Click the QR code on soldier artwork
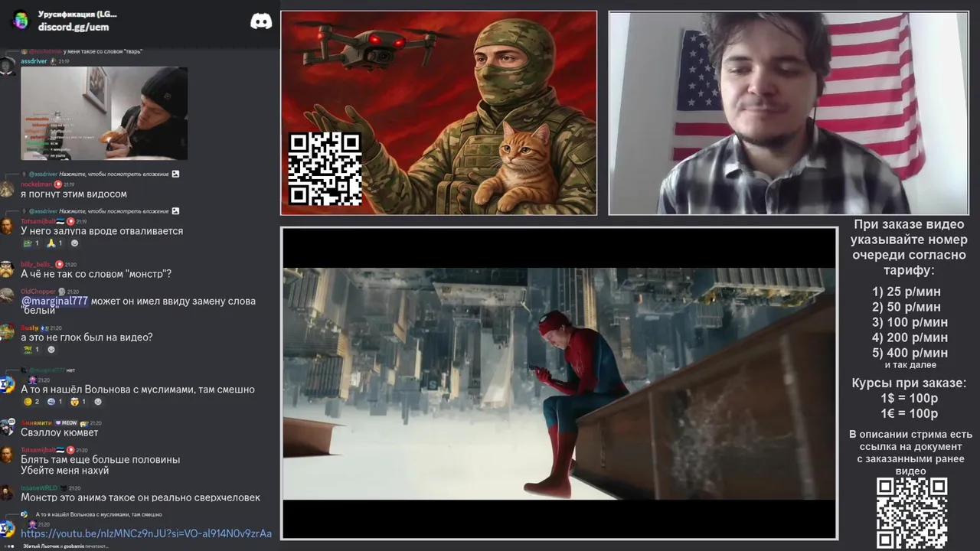This screenshot has width=980, height=551. [x=325, y=168]
